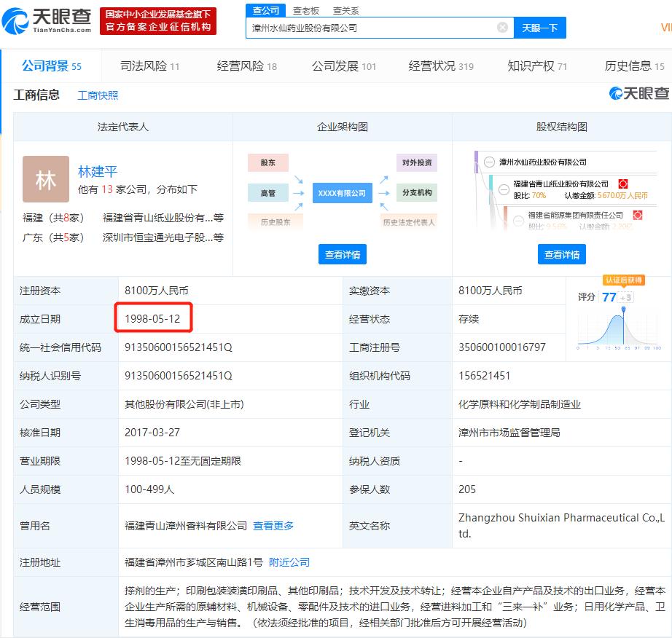
Task: Clear the search box with the × icon
Action: pos(501,26)
